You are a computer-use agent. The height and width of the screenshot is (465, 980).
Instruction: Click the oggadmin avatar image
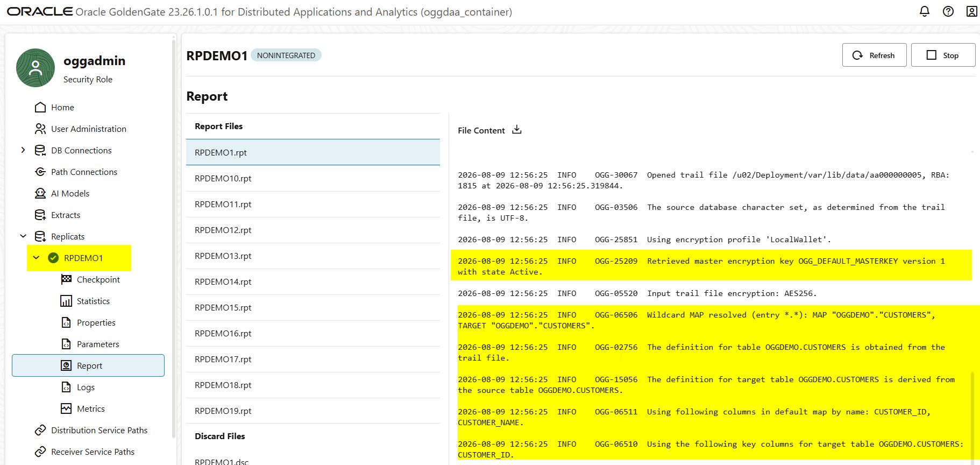(x=35, y=68)
